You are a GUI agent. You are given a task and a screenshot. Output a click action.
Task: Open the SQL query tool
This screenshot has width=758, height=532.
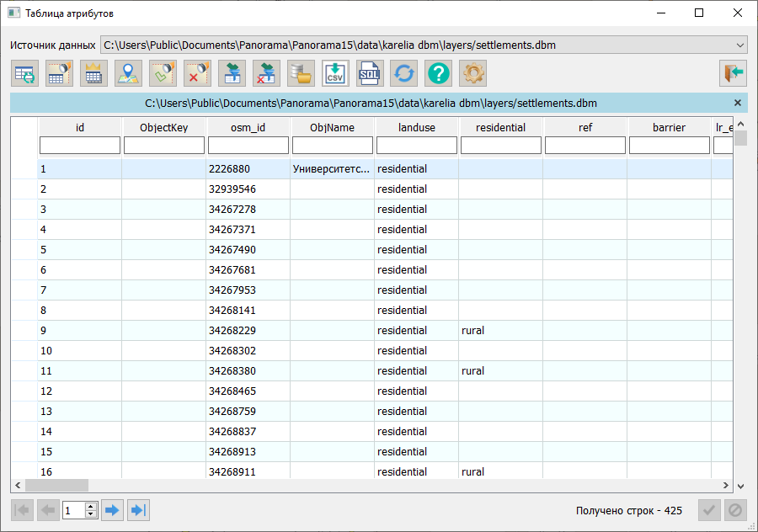click(x=370, y=74)
